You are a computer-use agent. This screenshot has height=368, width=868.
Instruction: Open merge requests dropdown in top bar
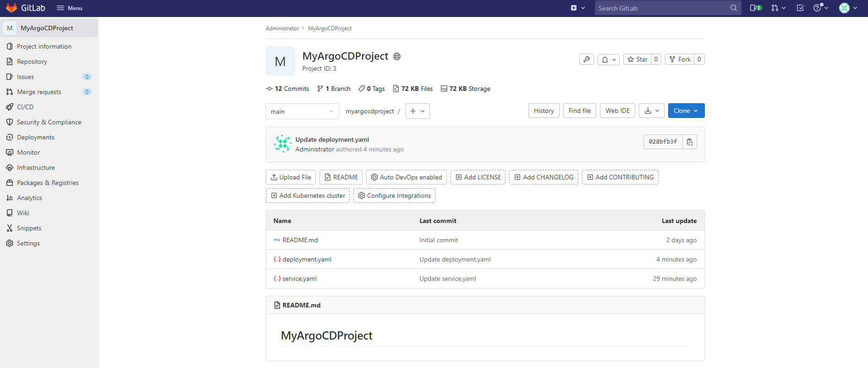pyautogui.click(x=778, y=8)
